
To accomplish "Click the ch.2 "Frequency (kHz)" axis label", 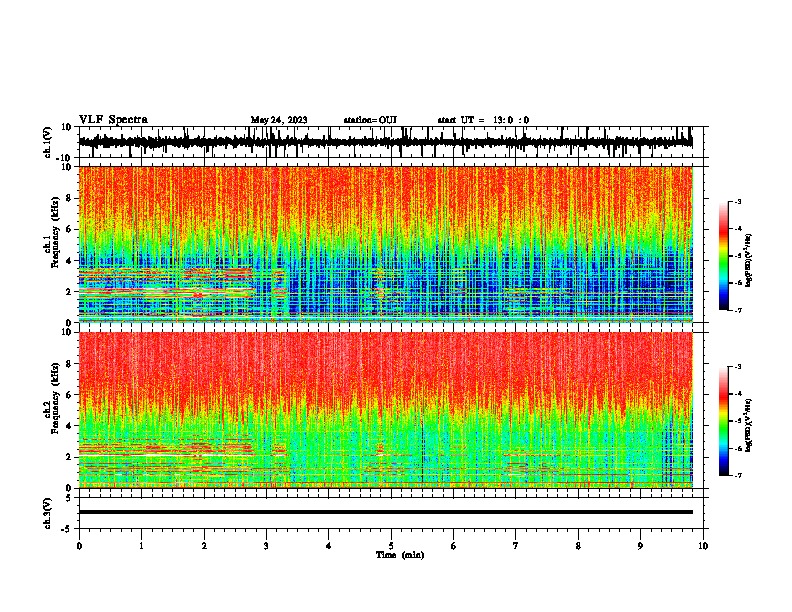I will (x=55, y=398).
